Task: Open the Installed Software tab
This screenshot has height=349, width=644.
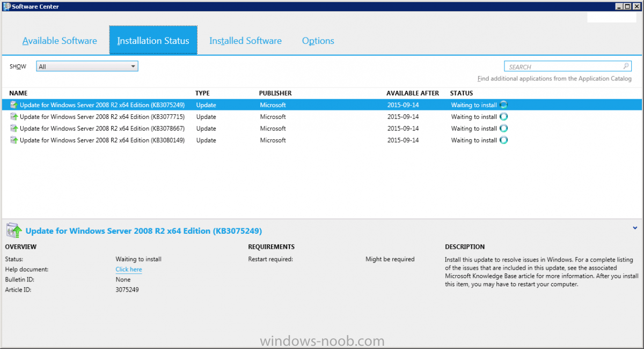Action: 245,41
